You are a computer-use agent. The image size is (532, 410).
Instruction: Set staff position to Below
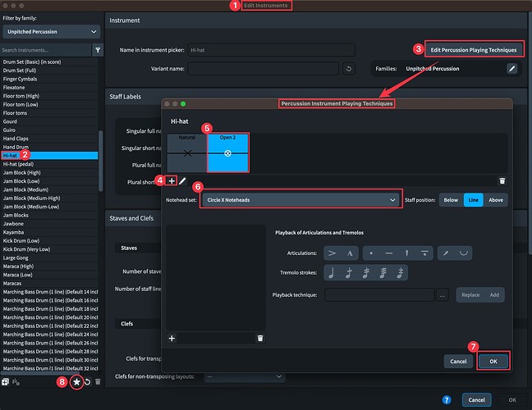click(451, 200)
